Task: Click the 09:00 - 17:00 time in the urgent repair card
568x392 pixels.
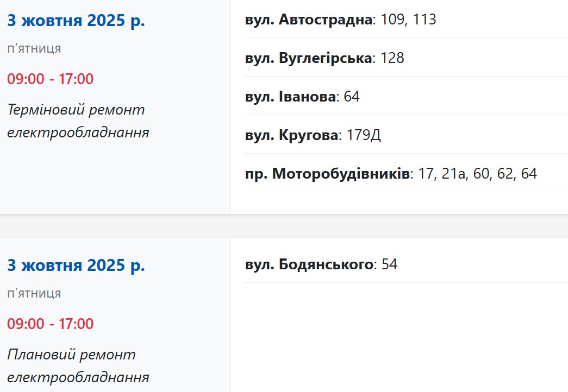Action: tap(51, 79)
